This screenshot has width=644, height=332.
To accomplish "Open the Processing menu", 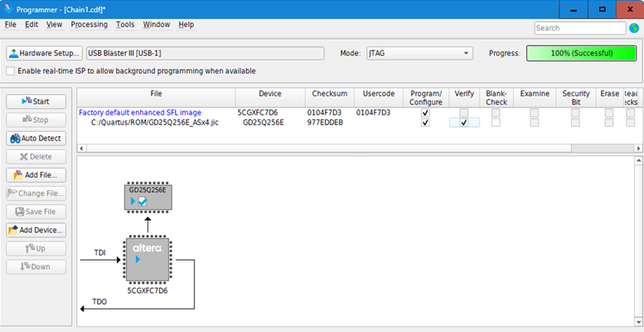I will click(90, 25).
